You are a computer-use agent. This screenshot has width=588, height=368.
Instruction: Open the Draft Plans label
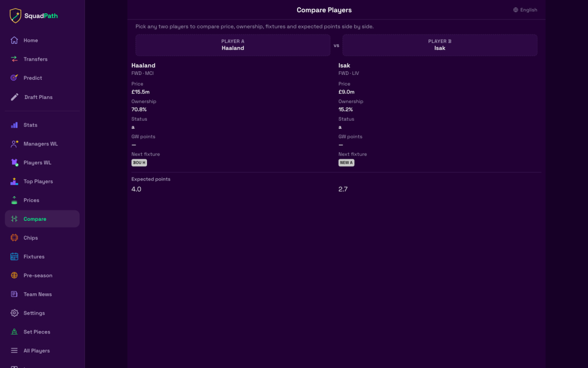tap(38, 97)
